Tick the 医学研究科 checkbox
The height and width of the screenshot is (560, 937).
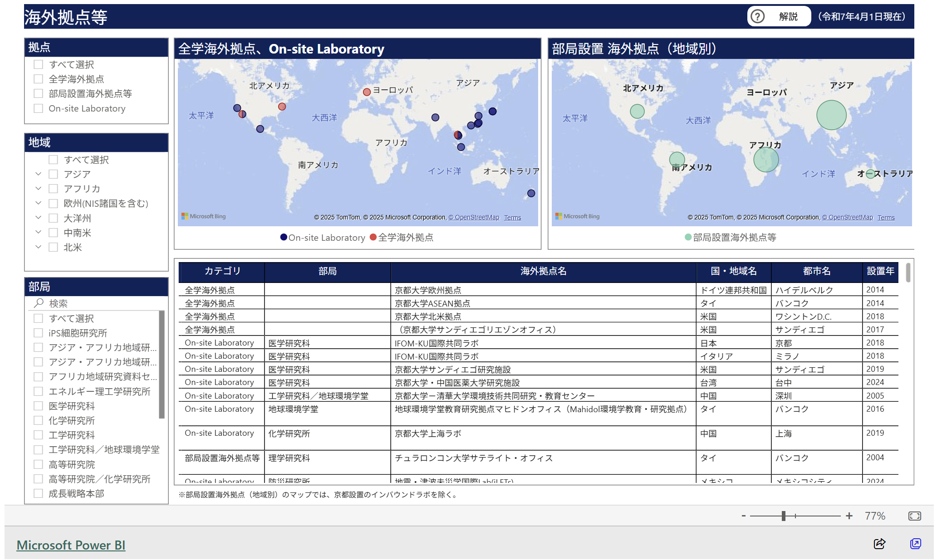[39, 406]
